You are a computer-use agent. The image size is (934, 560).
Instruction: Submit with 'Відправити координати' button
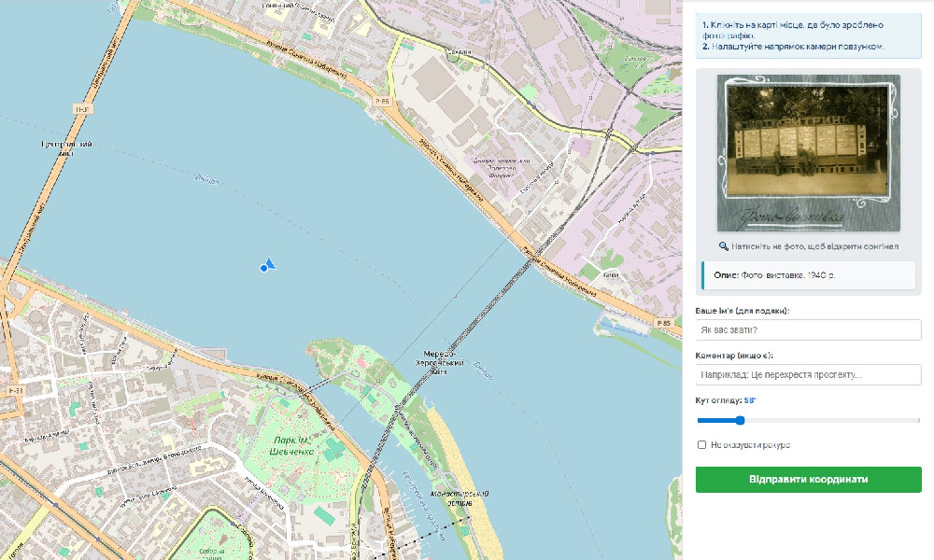coord(808,479)
